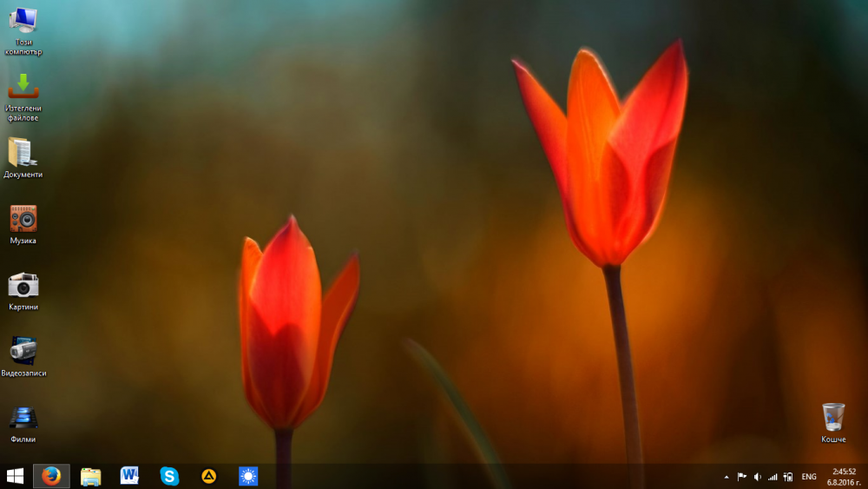Open the battery power tray icon
Screen dimensions: 868x489
pyautogui.click(x=788, y=477)
